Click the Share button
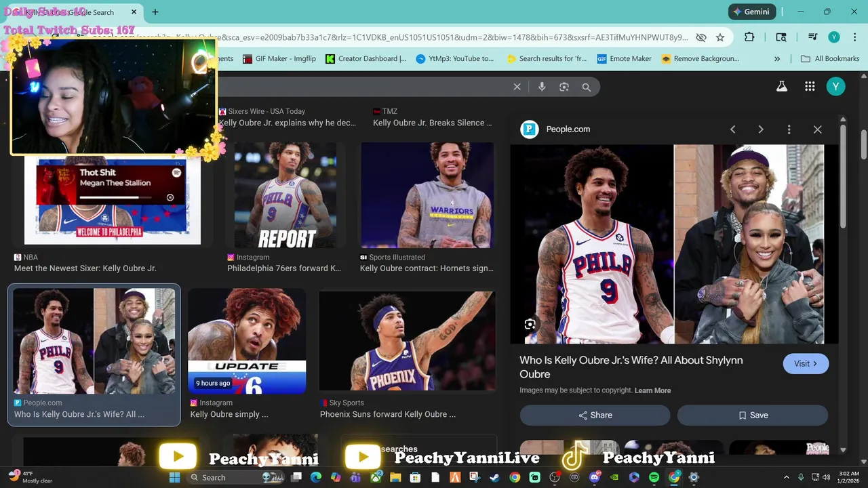868x488 pixels. pos(595,415)
